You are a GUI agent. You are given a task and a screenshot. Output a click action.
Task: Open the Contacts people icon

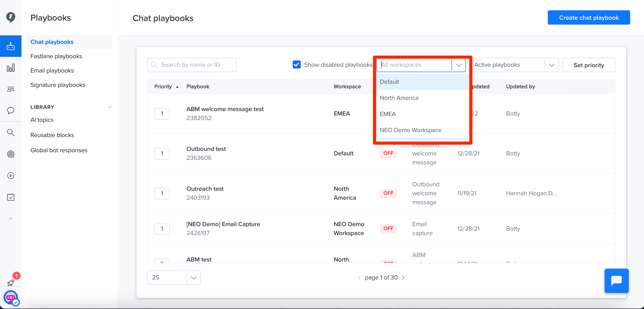[11, 89]
